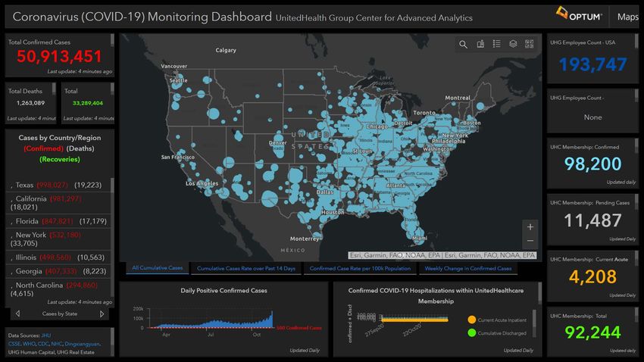
Task: Go to previous list with left arrow
Action: (x=17, y=314)
